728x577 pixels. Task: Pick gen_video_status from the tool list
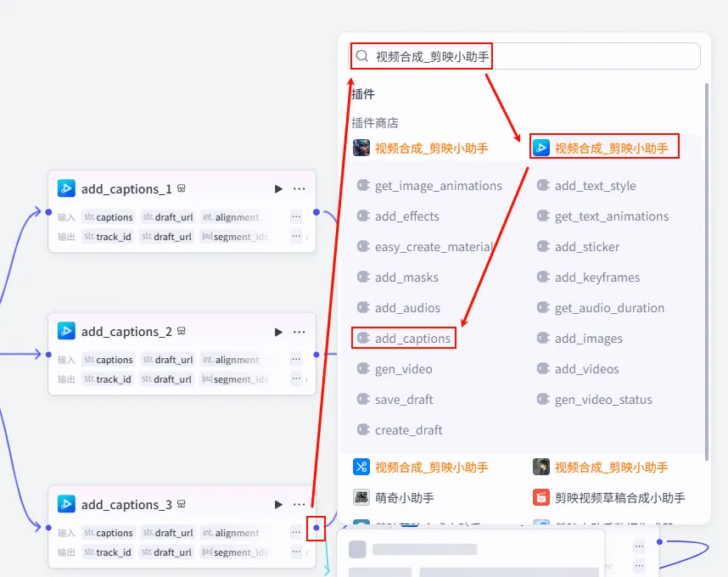point(594,400)
